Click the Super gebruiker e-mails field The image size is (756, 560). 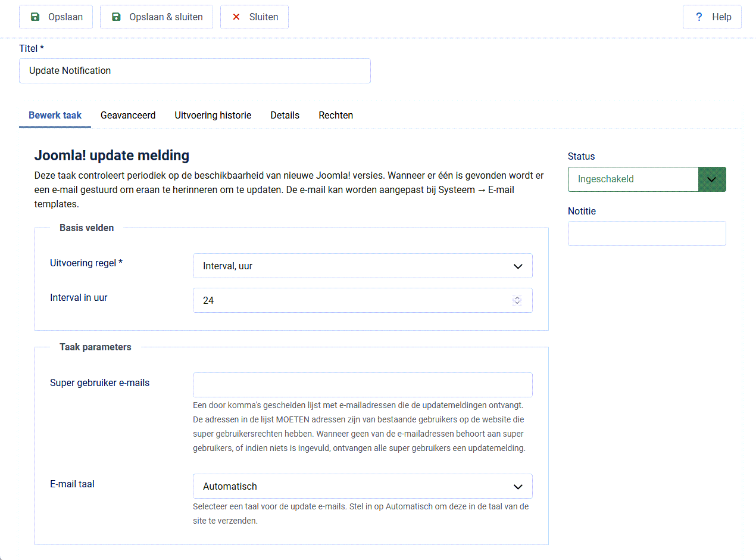point(363,385)
